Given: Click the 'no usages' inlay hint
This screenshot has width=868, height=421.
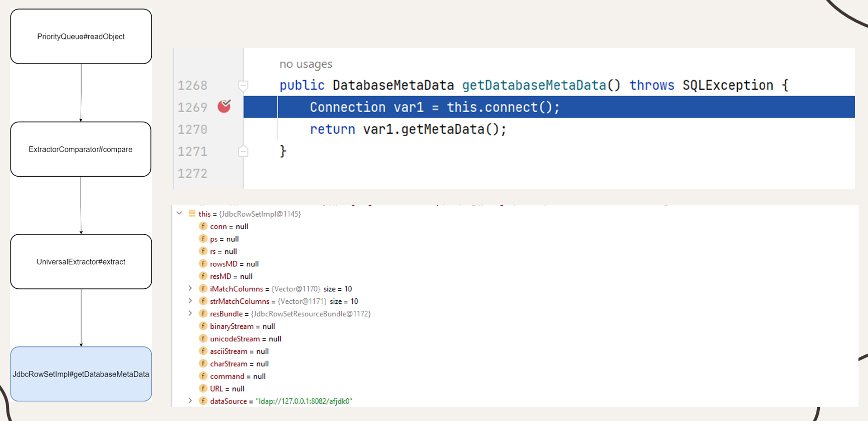Looking at the screenshot, I should coord(306,64).
